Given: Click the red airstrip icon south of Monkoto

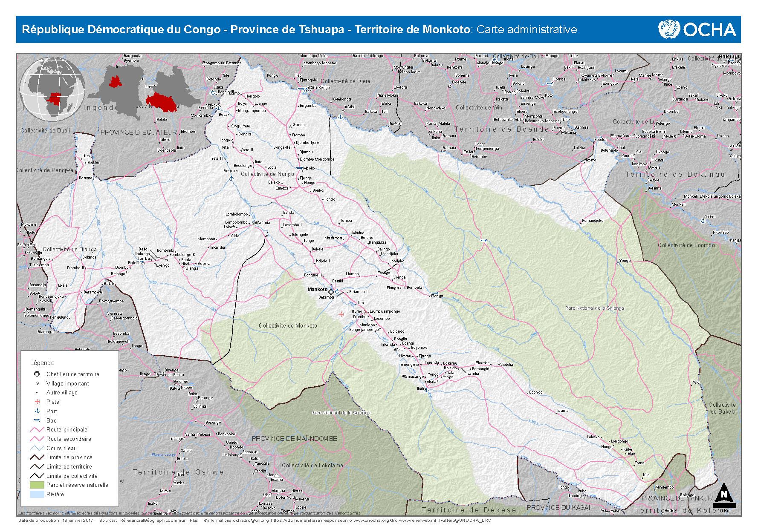Looking at the screenshot, I should coord(341,314).
